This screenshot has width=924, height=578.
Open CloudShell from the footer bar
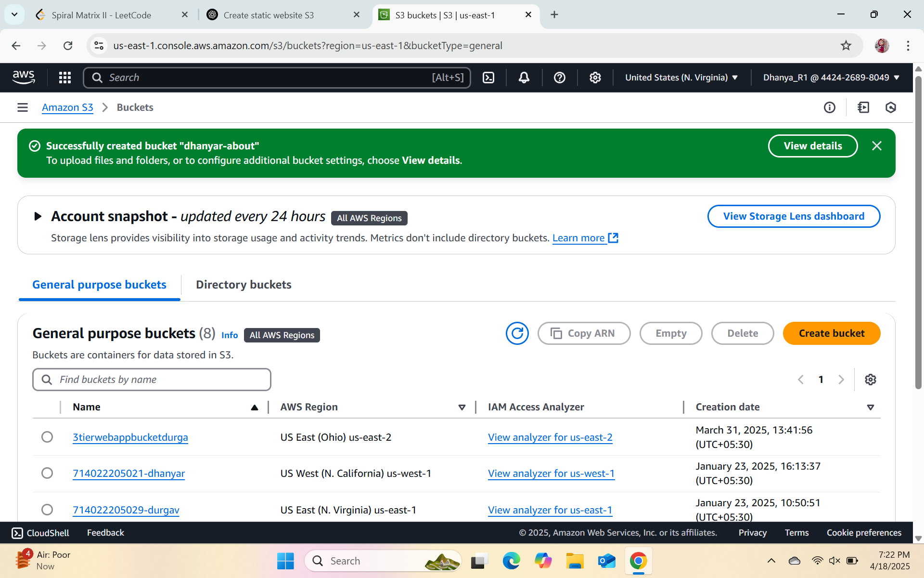(40, 533)
